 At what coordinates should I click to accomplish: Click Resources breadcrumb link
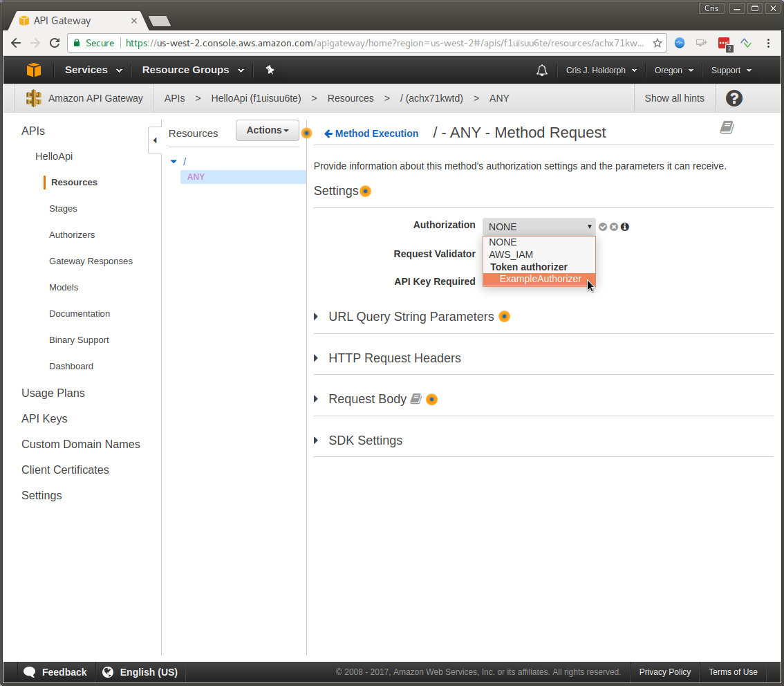click(x=351, y=98)
